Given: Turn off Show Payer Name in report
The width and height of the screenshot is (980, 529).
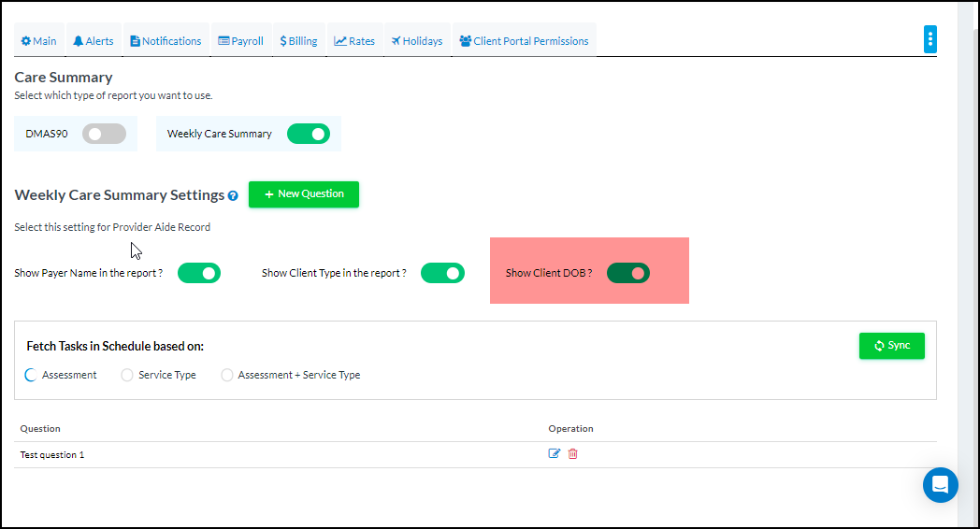Looking at the screenshot, I should coord(198,273).
